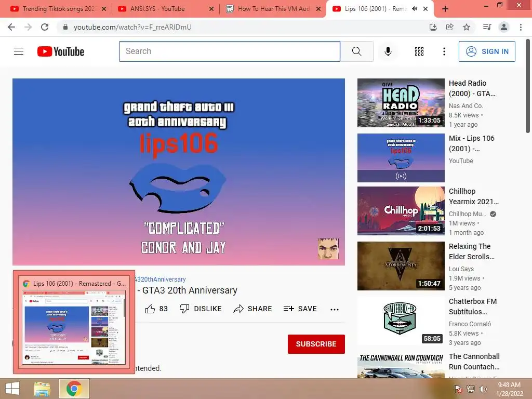Open the Head Radio (2000) video thumbnail
The image size is (532, 399).
(x=401, y=103)
